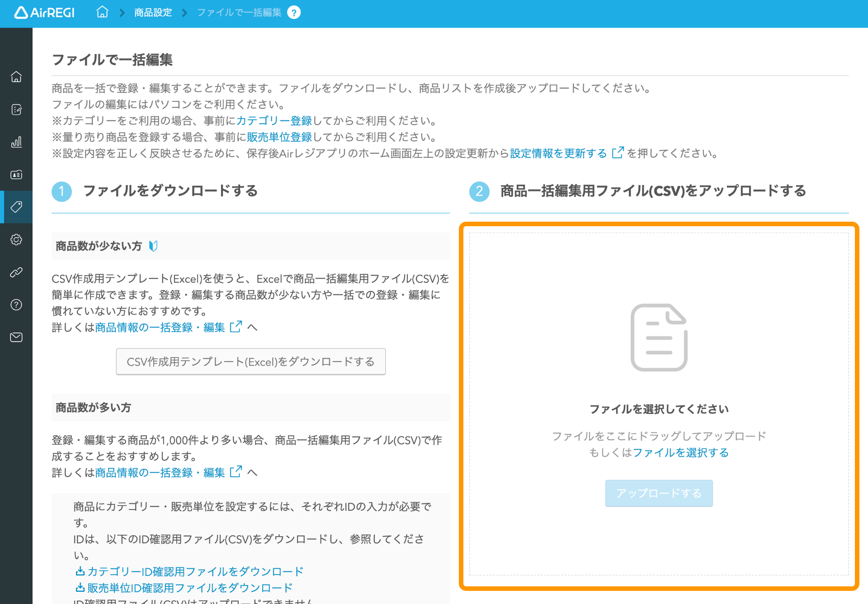The height and width of the screenshot is (604, 868).
Task: Open sidebar edit note icon
Action: (16, 109)
